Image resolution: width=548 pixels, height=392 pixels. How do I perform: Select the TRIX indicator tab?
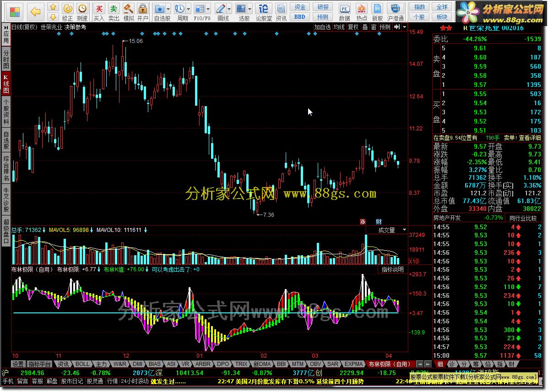pos(241,364)
